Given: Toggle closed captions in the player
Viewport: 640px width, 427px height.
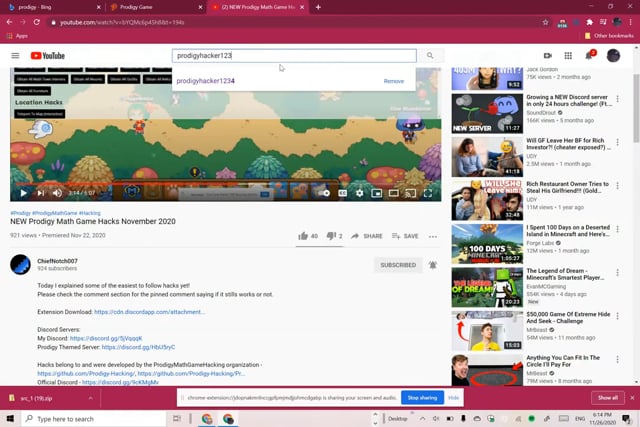Looking at the screenshot, I should click(x=342, y=193).
